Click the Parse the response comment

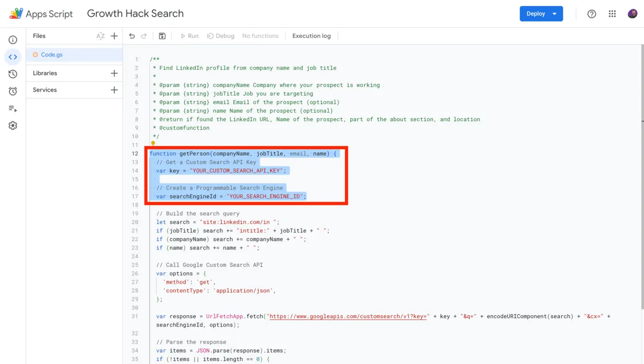(191, 342)
